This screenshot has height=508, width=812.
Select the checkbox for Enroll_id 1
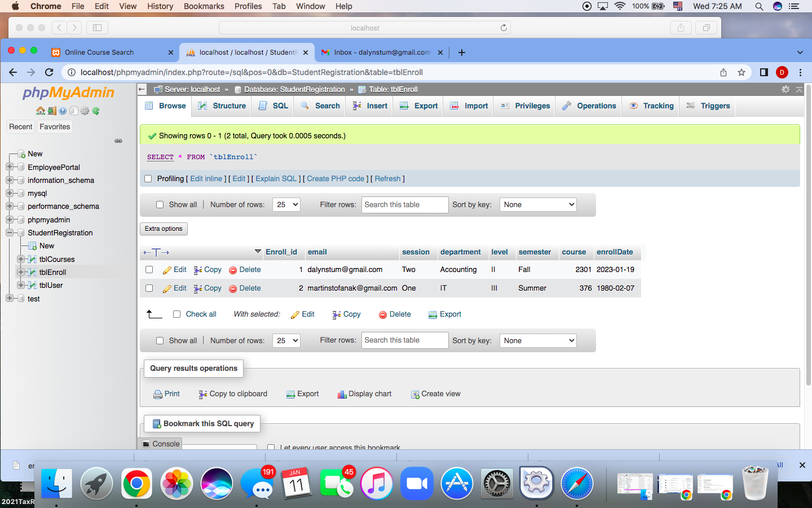(x=149, y=270)
